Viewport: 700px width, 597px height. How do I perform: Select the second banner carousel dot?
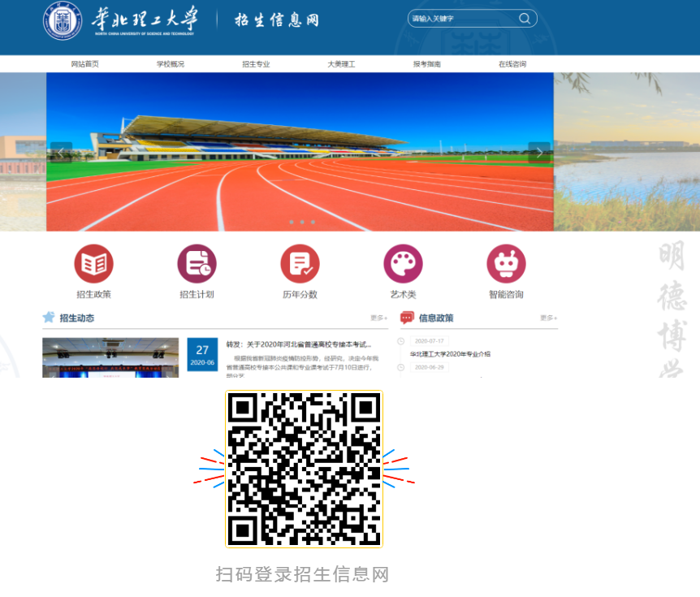click(302, 222)
